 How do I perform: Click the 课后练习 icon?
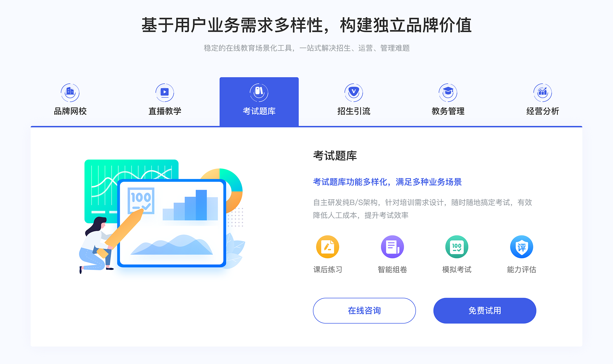328,249
